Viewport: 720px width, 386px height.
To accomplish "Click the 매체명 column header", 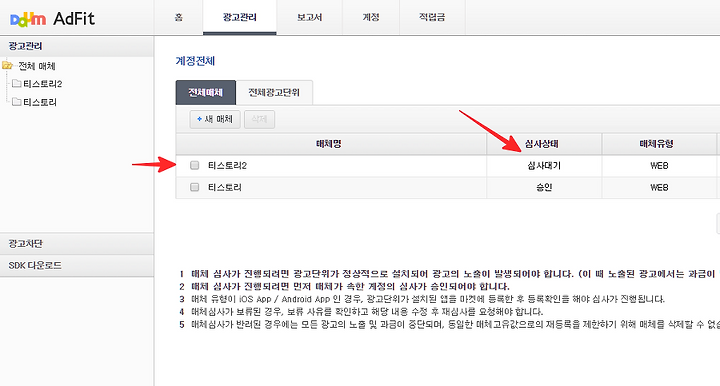I will tap(331, 144).
